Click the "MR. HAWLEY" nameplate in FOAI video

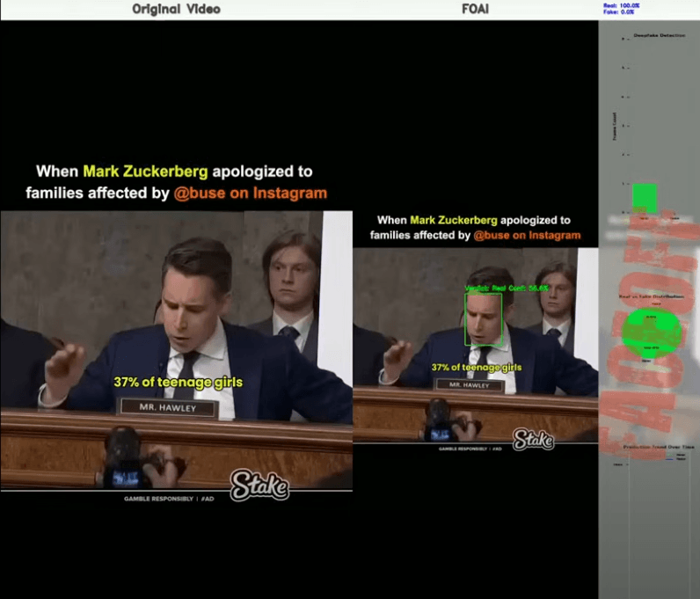[470, 385]
